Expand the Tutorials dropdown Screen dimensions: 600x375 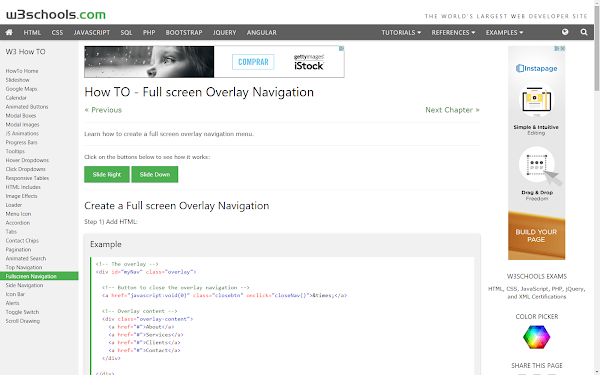tap(401, 33)
